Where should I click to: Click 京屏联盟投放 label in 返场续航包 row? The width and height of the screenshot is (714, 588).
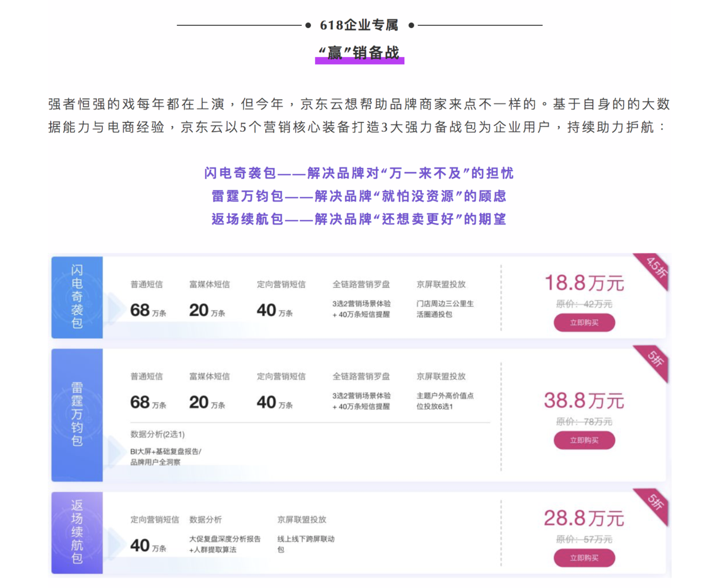tap(302, 520)
